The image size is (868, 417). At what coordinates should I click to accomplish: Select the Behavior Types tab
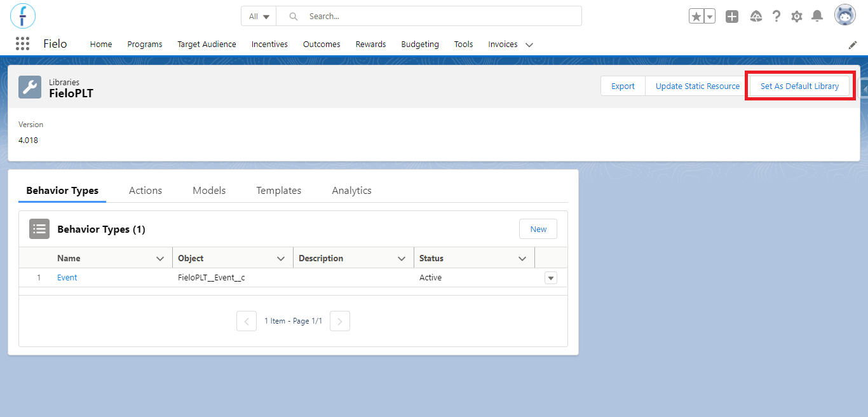pos(62,191)
